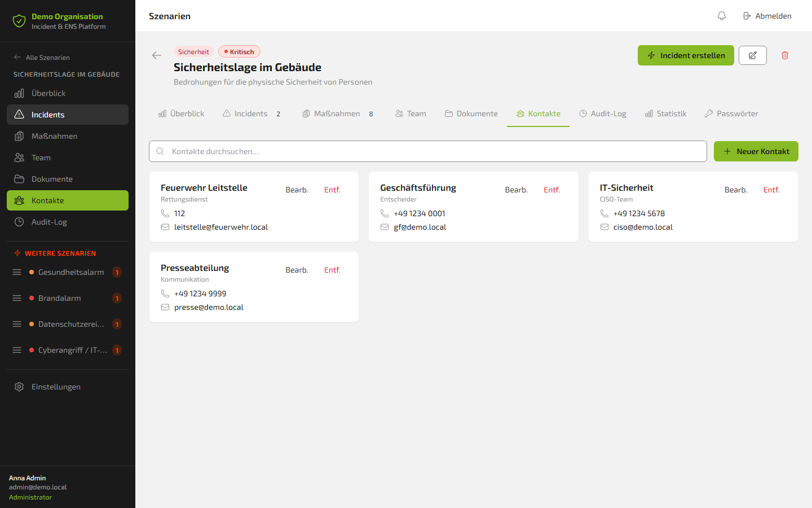Click the mail icon on Geschäftsführung card

click(385, 227)
